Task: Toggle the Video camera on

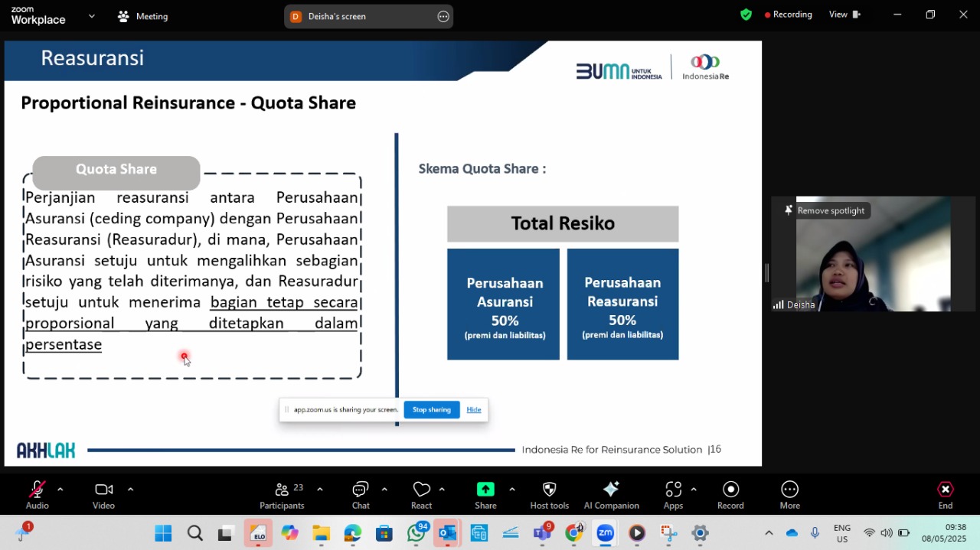Action: (103, 490)
